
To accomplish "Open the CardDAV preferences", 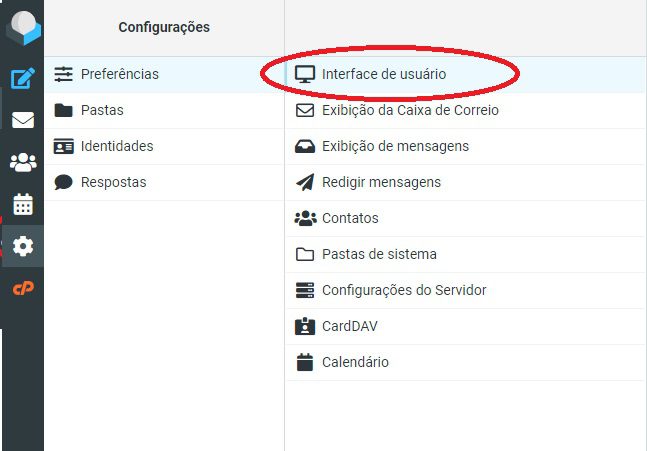I will click(465, 326).
